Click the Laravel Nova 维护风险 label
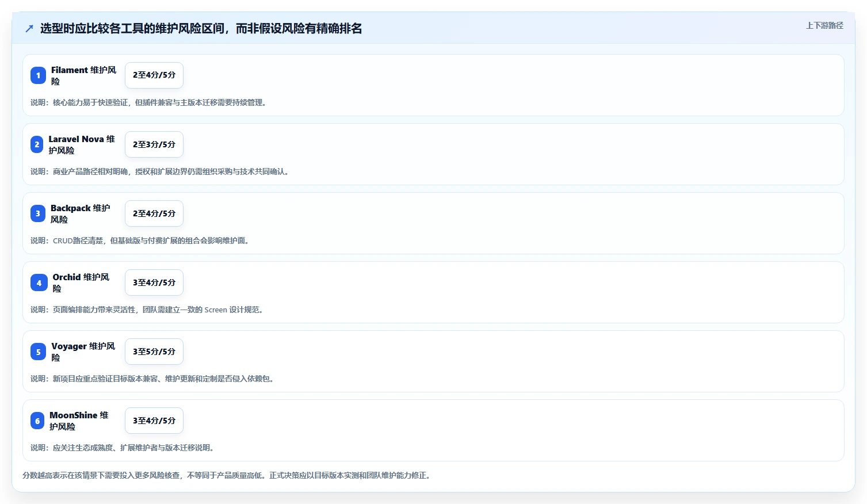This screenshot has width=867, height=504. pyautogui.click(x=82, y=144)
